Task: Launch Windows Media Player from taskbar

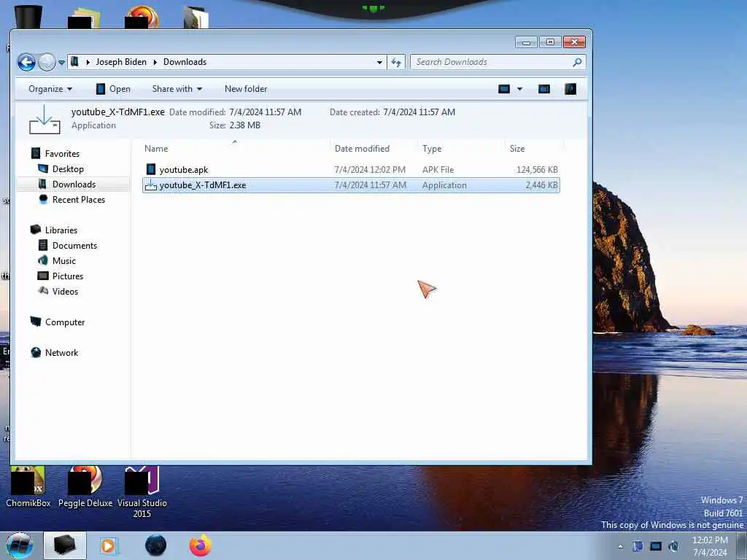Action: coord(109,545)
